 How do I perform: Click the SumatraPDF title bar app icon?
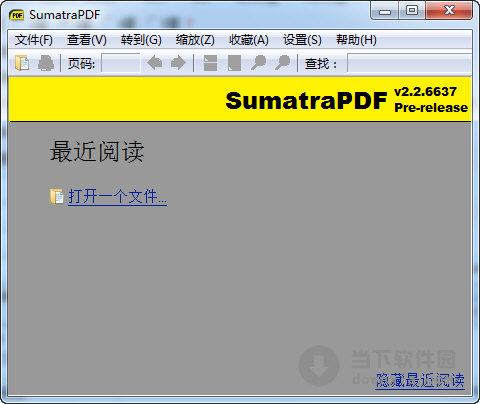[16, 15]
